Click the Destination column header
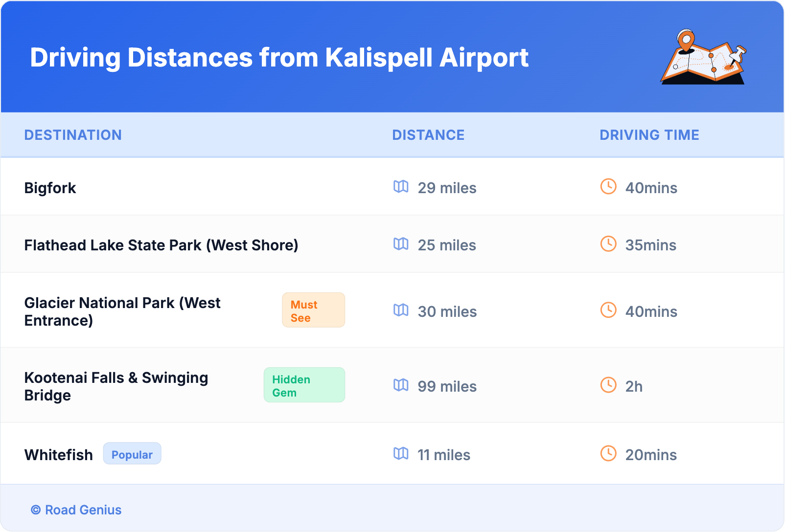The width and height of the screenshot is (785, 532). [x=73, y=135]
